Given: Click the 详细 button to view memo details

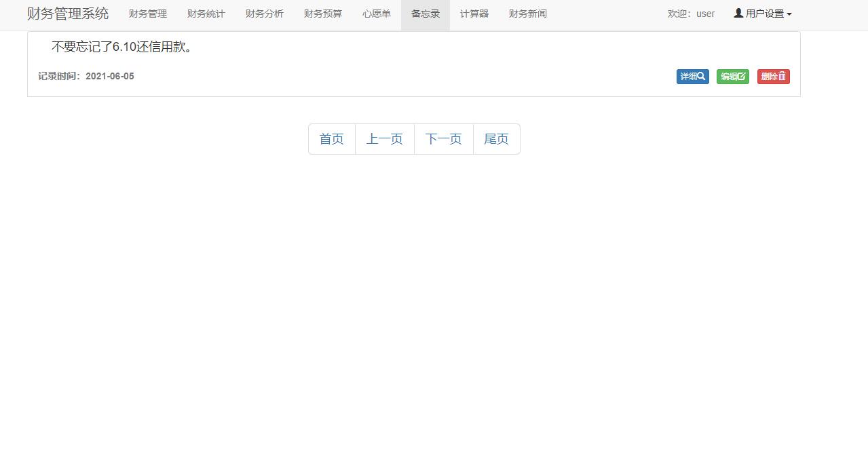Looking at the screenshot, I should coord(692,76).
